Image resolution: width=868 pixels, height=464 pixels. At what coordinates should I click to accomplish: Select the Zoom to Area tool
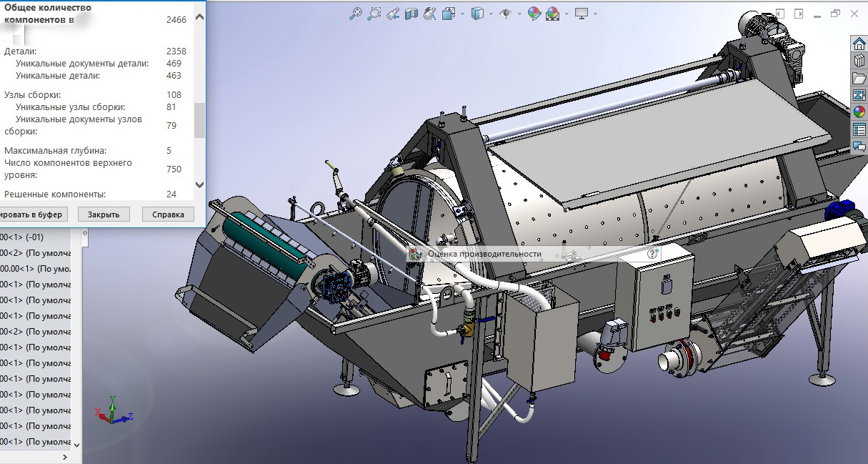374,14
